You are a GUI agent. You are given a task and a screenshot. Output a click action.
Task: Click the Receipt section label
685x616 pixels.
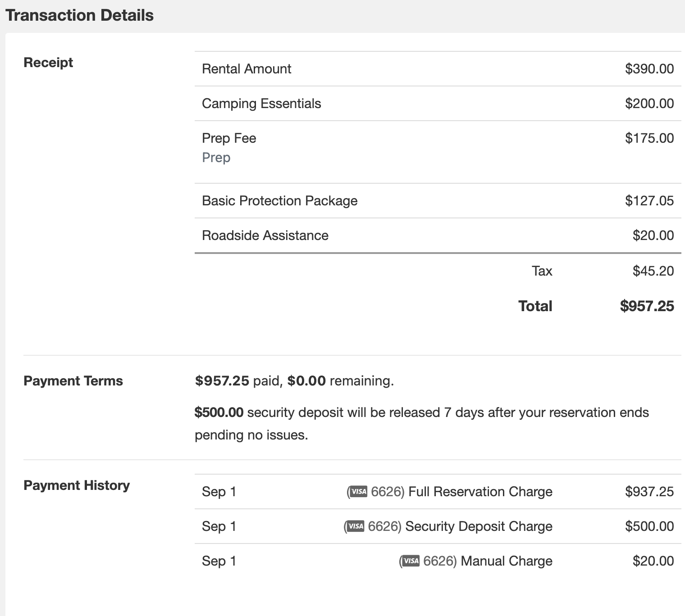click(x=48, y=63)
